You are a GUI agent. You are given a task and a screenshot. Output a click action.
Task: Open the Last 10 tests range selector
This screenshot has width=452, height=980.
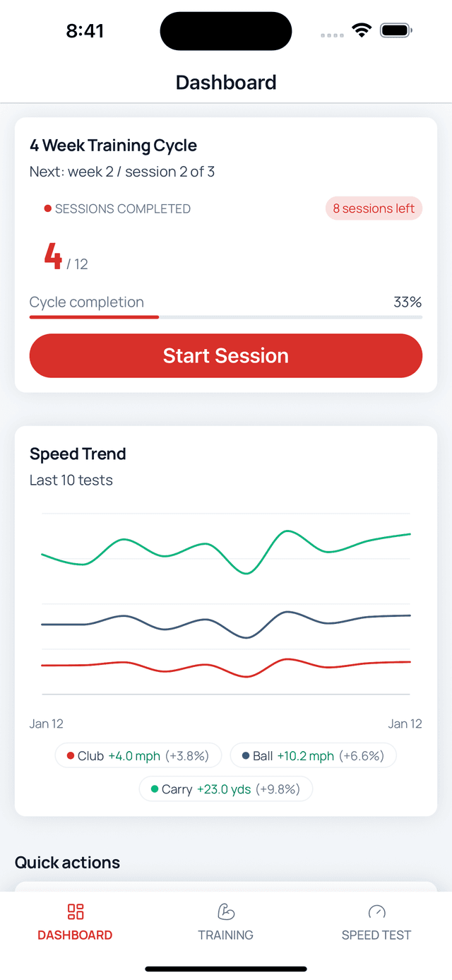pyautogui.click(x=71, y=480)
